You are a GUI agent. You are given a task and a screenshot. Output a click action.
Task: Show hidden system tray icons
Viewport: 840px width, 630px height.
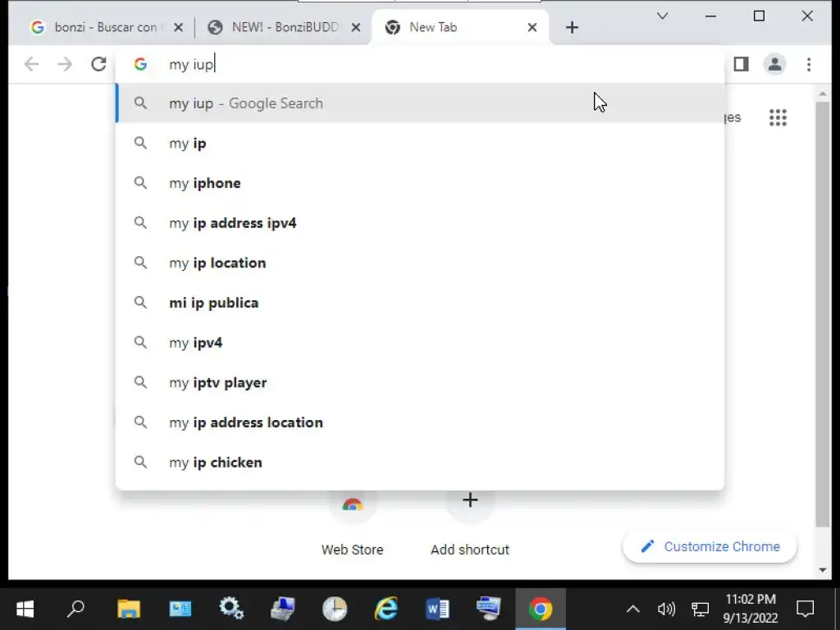[632, 609]
